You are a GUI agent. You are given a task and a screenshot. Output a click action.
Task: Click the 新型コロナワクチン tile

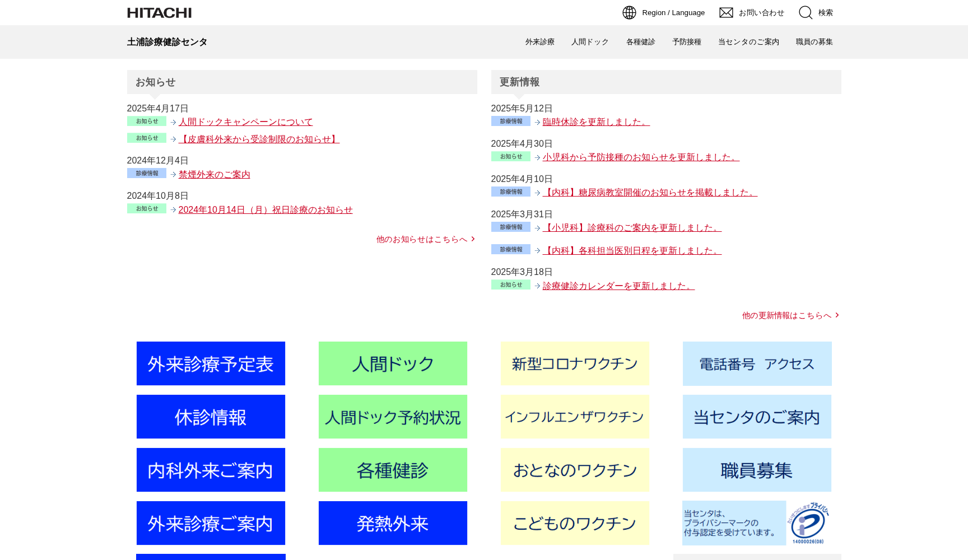[575, 363]
